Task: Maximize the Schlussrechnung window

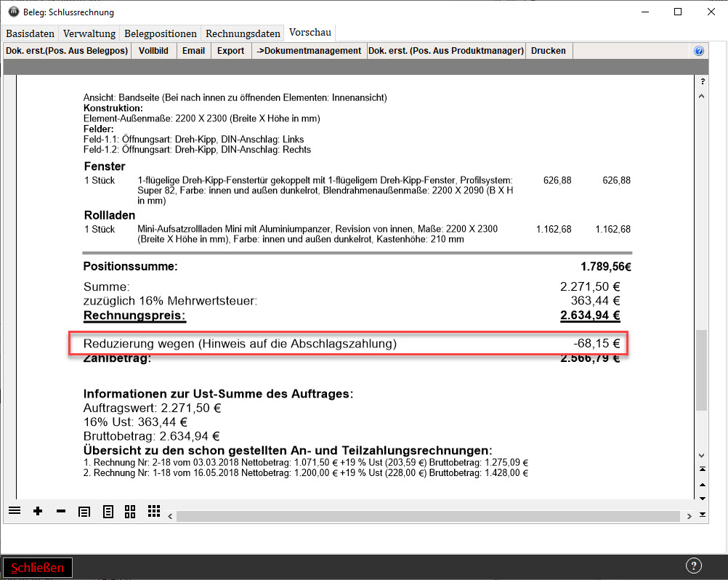Action: click(678, 12)
